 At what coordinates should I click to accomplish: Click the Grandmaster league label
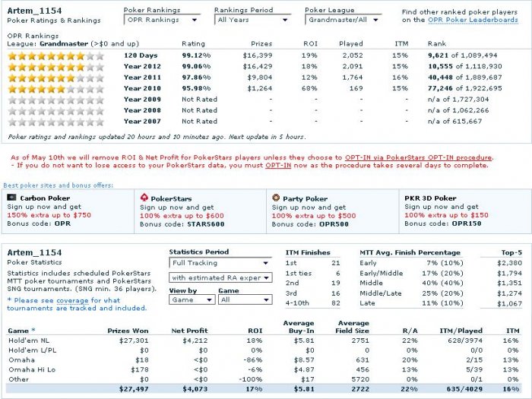coord(64,44)
